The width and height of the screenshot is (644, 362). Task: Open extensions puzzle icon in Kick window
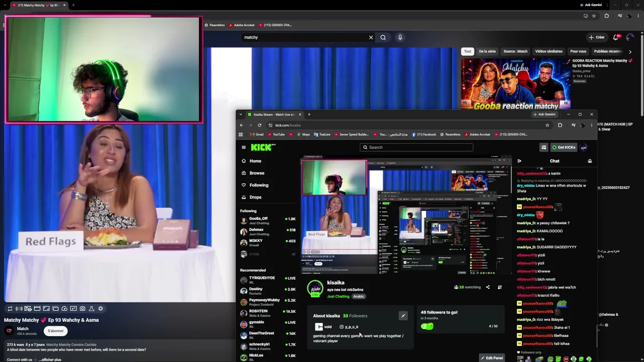coord(560,125)
